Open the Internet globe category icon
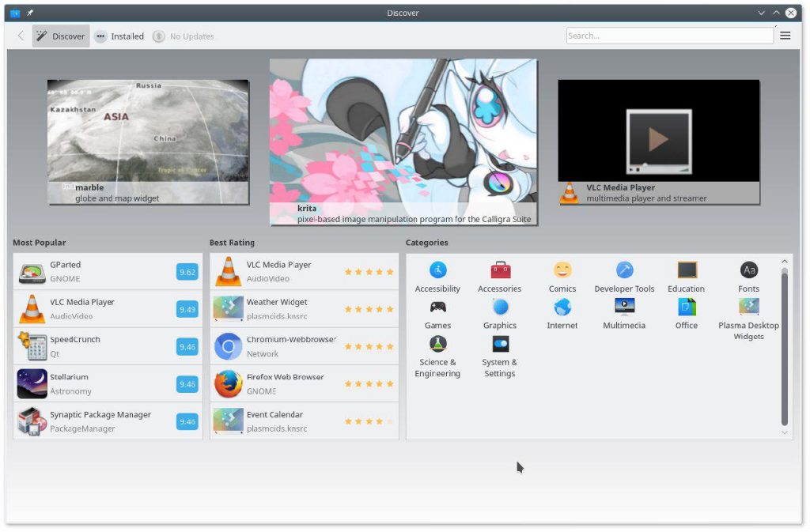This screenshot has height=532, width=810. point(562,308)
